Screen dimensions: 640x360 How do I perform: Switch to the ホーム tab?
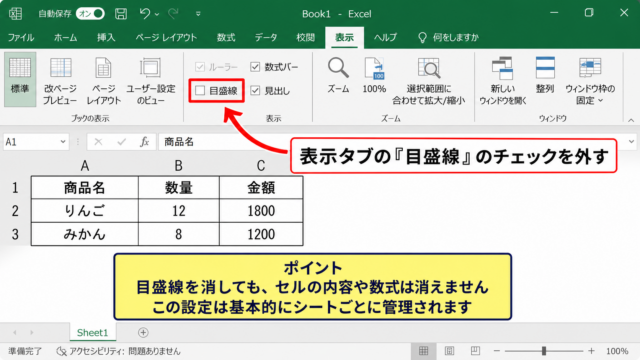65,38
